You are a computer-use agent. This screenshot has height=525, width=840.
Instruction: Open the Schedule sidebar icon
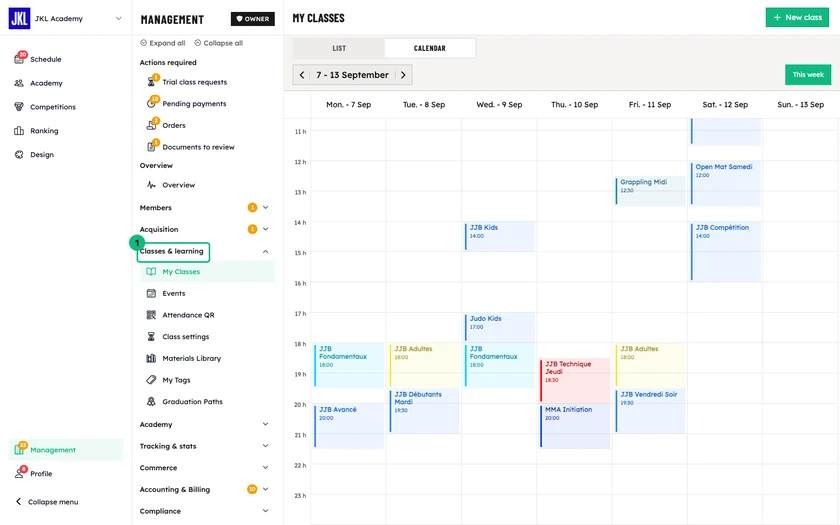pos(19,59)
